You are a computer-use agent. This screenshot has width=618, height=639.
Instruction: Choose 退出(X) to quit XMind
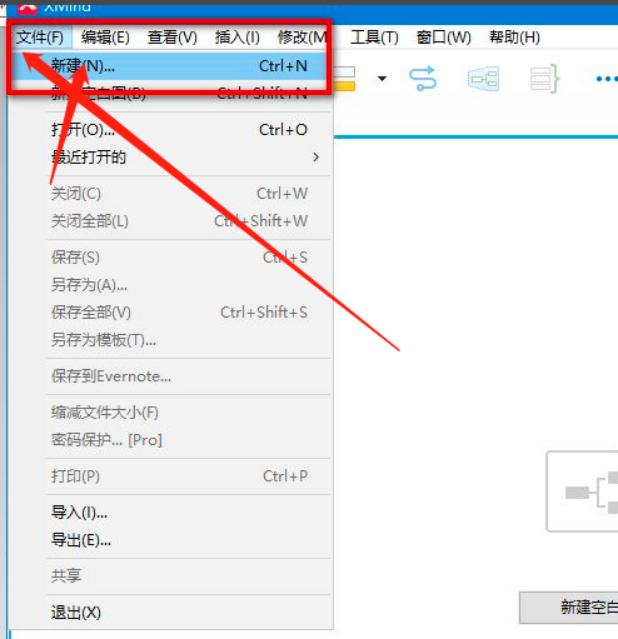[x=170, y=613]
